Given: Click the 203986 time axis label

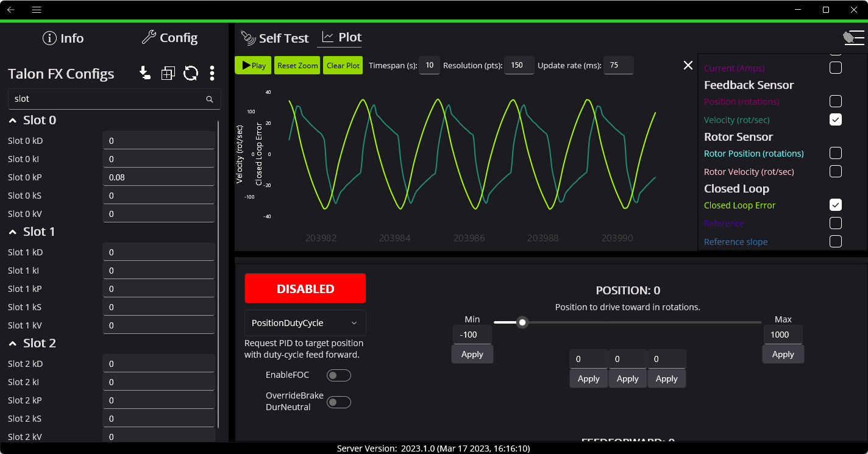Looking at the screenshot, I should pyautogui.click(x=469, y=238).
